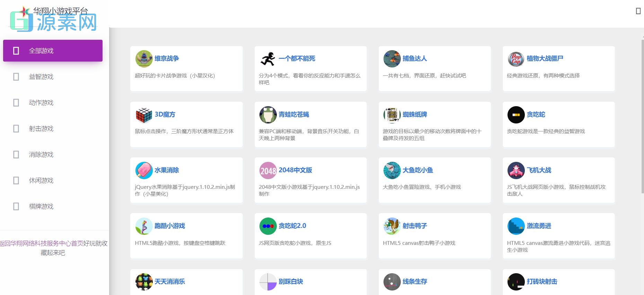
Task: Open the 2048中文版 title link
Action: point(295,170)
